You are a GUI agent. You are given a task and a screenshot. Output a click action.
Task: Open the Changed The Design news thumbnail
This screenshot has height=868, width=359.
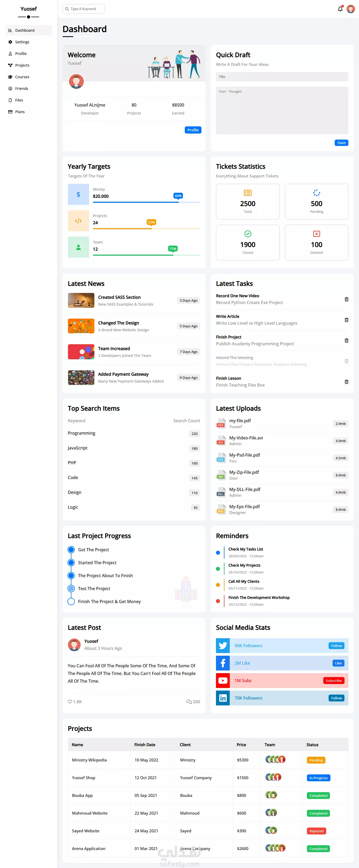81,326
